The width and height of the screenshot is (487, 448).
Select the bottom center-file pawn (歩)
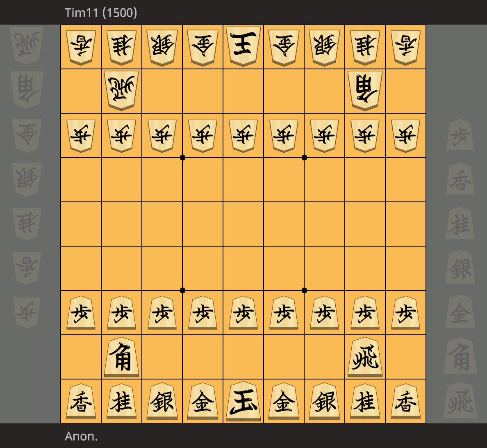(243, 313)
